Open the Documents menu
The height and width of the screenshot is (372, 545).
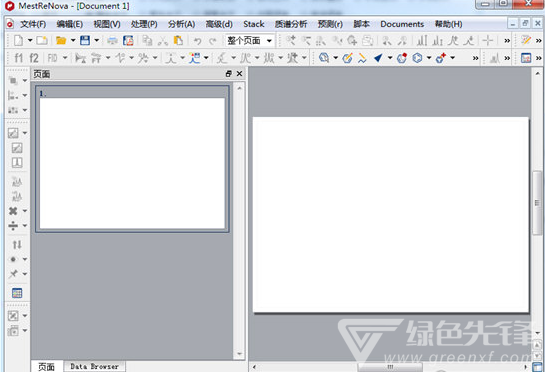tap(402, 24)
